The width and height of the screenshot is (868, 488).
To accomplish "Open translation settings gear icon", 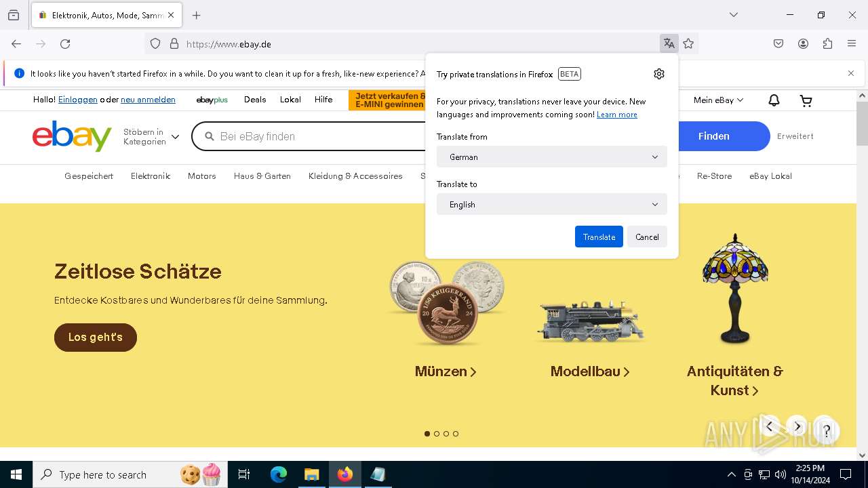I will coord(659,74).
